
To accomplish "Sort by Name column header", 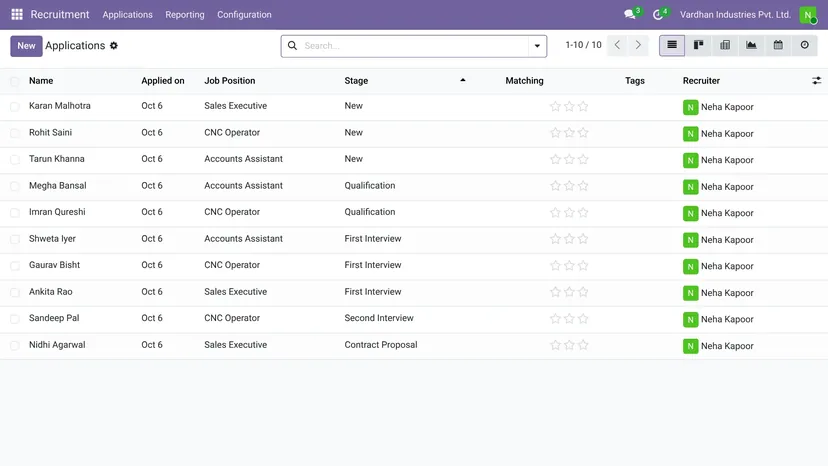I will (41, 81).
